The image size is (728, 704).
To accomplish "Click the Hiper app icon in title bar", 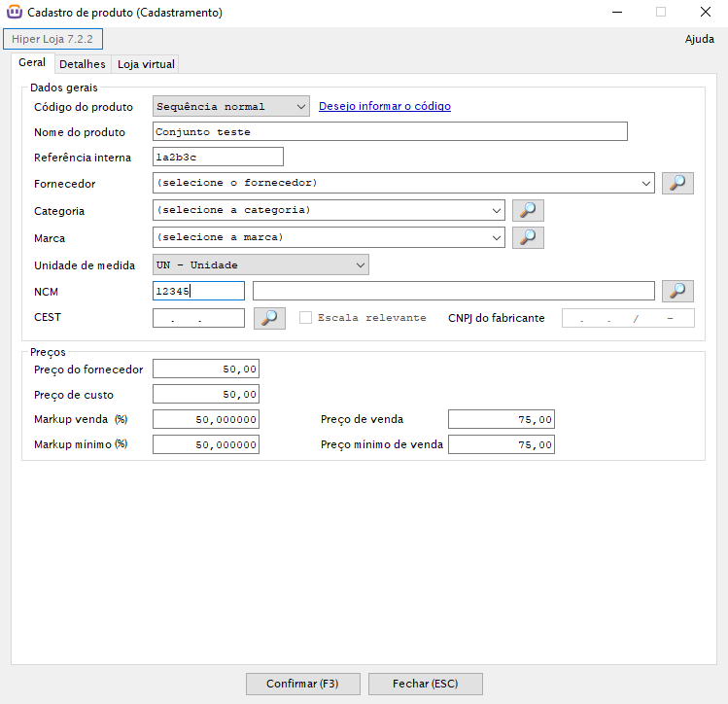I will click(x=15, y=12).
